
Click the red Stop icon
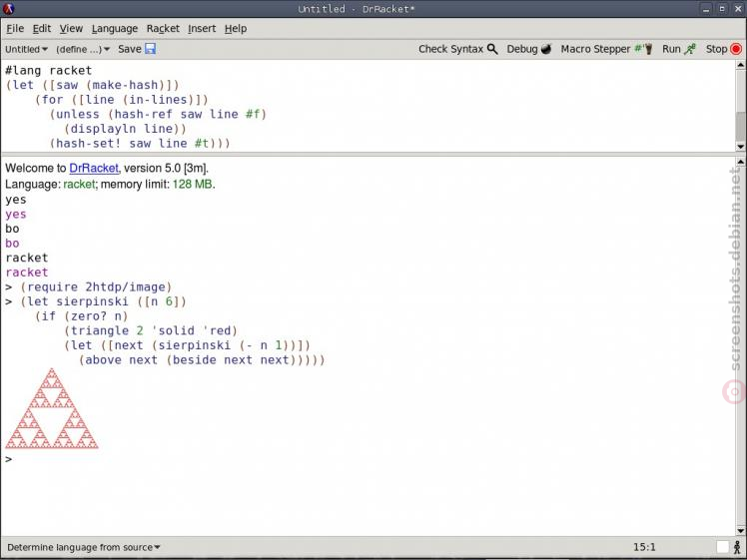[x=736, y=49]
